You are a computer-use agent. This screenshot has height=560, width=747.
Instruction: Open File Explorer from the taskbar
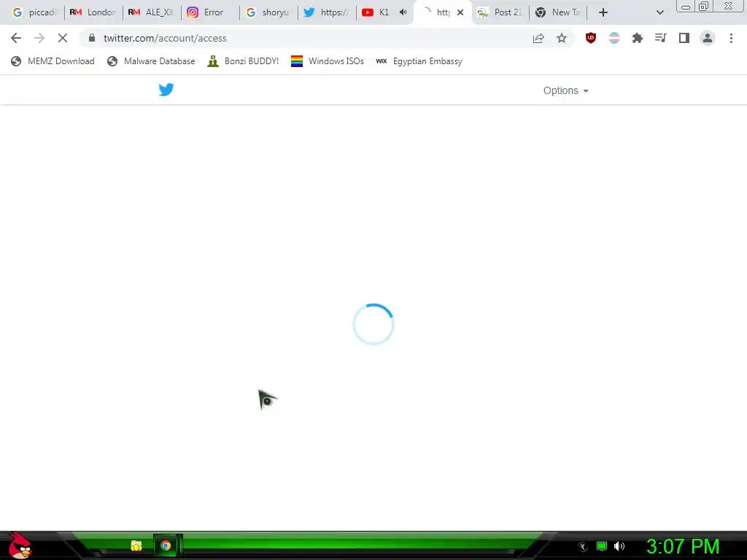pyautogui.click(x=136, y=545)
